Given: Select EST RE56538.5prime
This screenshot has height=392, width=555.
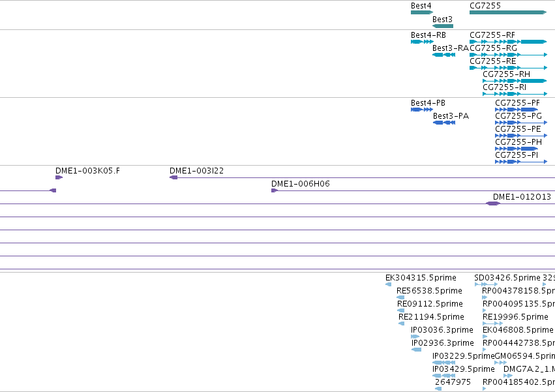Looking at the screenshot, I should point(429,291).
